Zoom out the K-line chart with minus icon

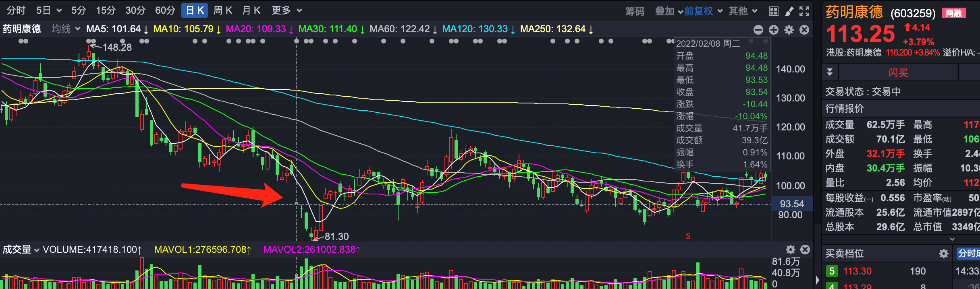pyautogui.click(x=758, y=30)
